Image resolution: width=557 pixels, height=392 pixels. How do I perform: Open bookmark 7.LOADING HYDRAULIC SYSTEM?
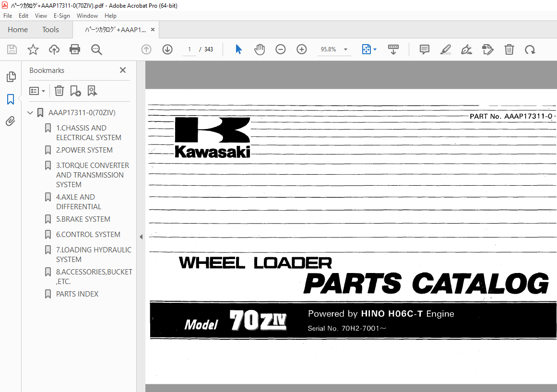pos(94,254)
